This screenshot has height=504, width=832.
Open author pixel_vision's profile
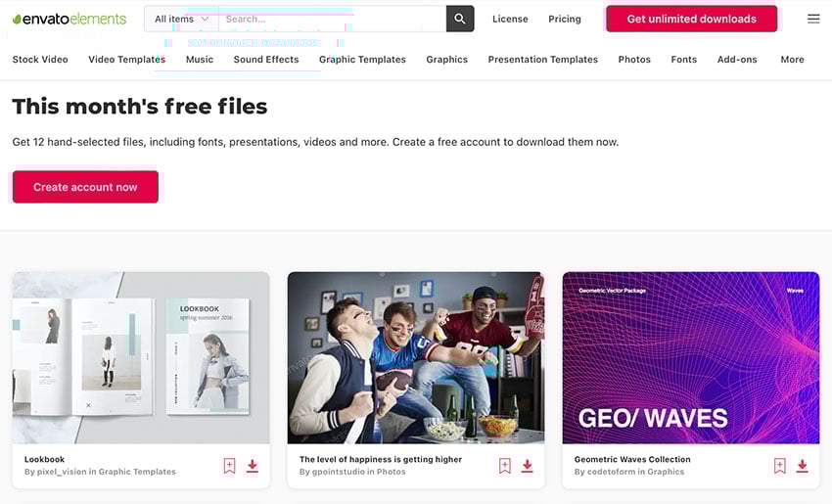62,472
